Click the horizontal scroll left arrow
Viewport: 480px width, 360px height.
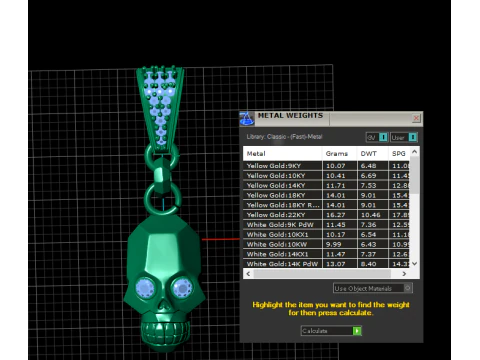tap(248, 274)
